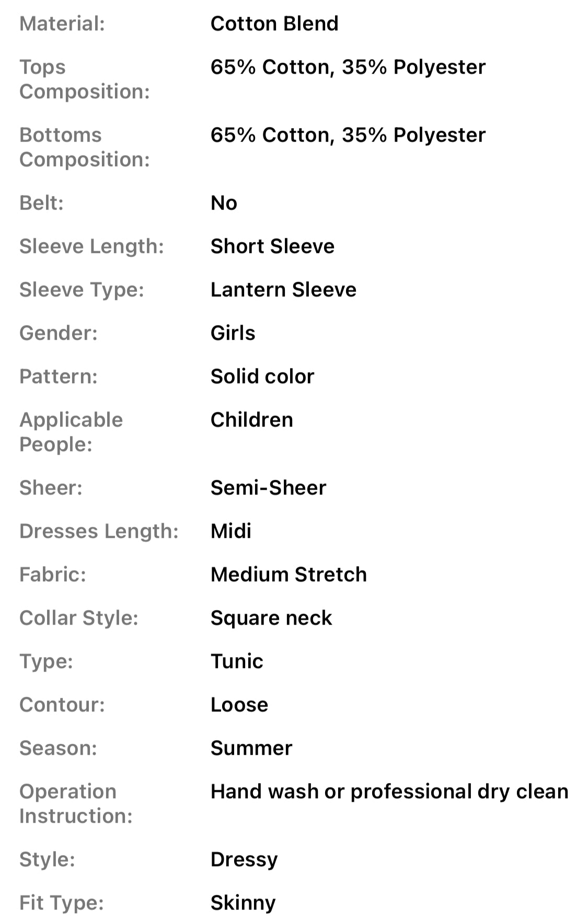Click the Bottoms Composition label

pyautogui.click(x=84, y=147)
